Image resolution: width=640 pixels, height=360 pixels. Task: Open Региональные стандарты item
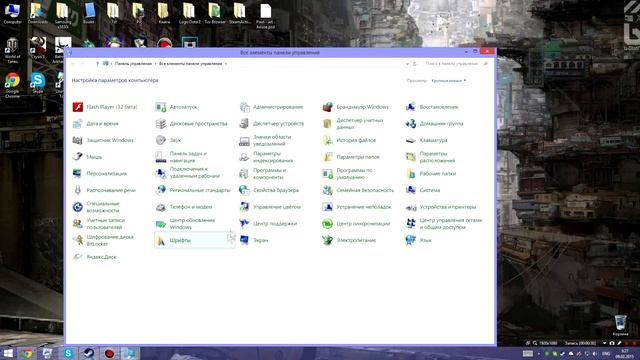point(193,191)
